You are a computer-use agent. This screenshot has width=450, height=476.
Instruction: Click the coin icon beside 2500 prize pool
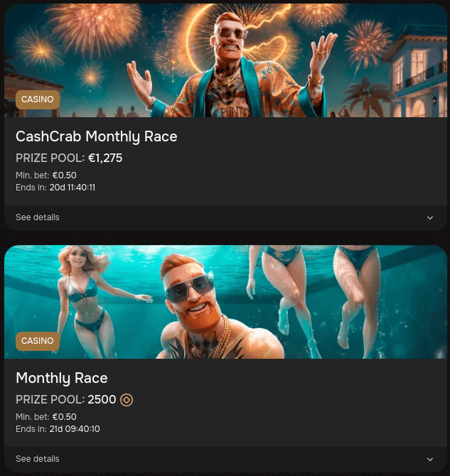127,400
